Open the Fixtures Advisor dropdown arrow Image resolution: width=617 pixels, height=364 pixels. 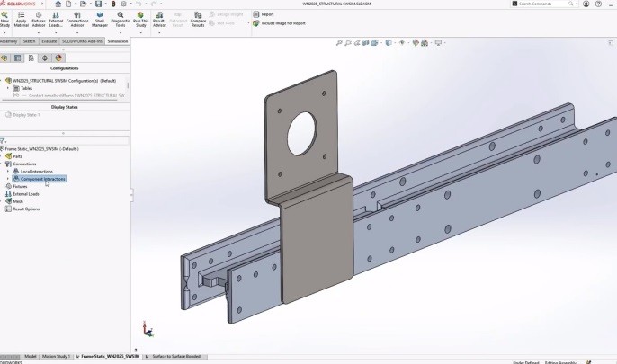pos(39,32)
